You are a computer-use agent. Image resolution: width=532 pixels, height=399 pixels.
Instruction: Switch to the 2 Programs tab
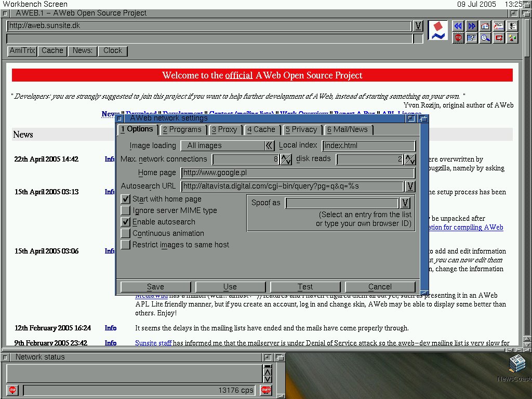[x=182, y=129]
